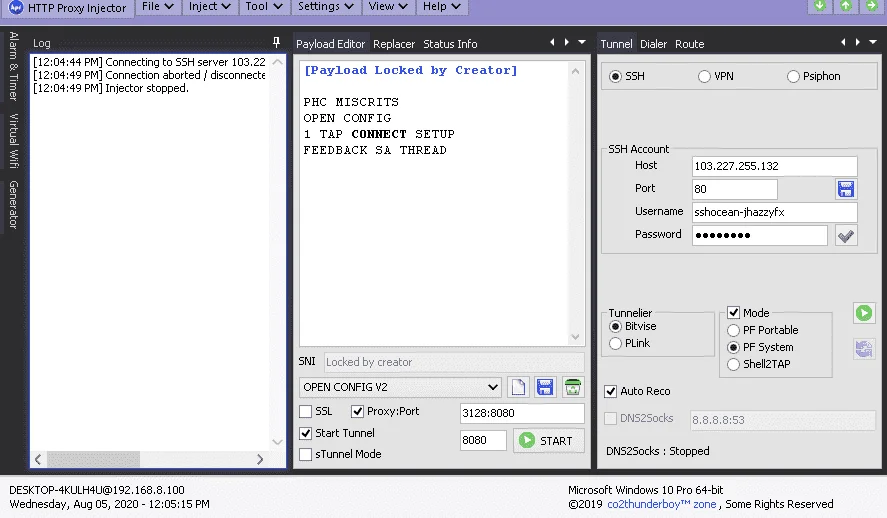Click the Log vertical scroll-up arrow
The image size is (887, 518).
(x=277, y=62)
